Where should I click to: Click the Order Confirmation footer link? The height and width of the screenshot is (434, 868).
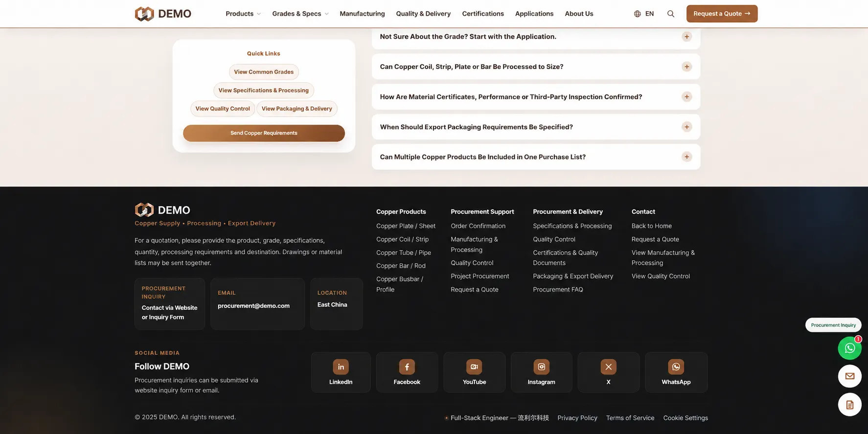[478, 226]
